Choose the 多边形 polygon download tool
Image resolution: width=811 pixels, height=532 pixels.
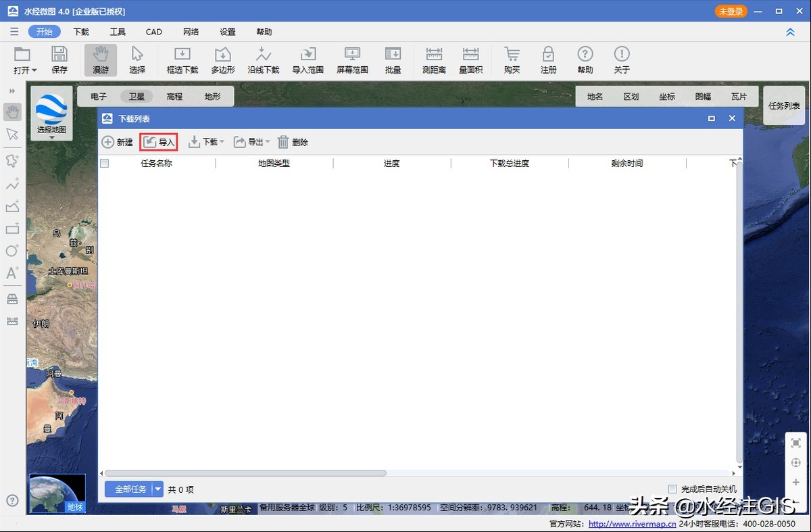[x=223, y=60]
